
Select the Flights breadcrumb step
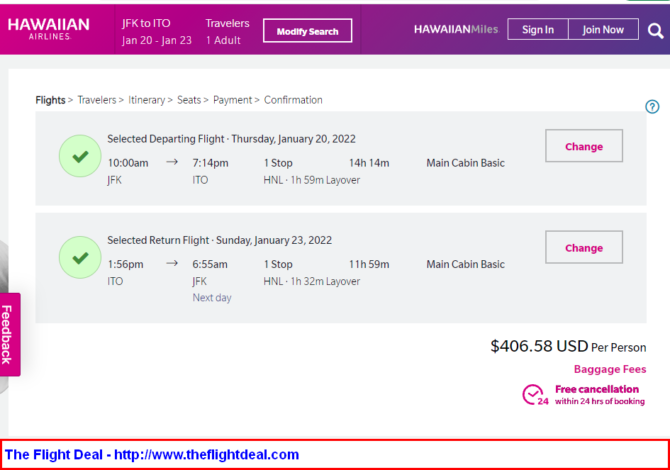(50, 100)
